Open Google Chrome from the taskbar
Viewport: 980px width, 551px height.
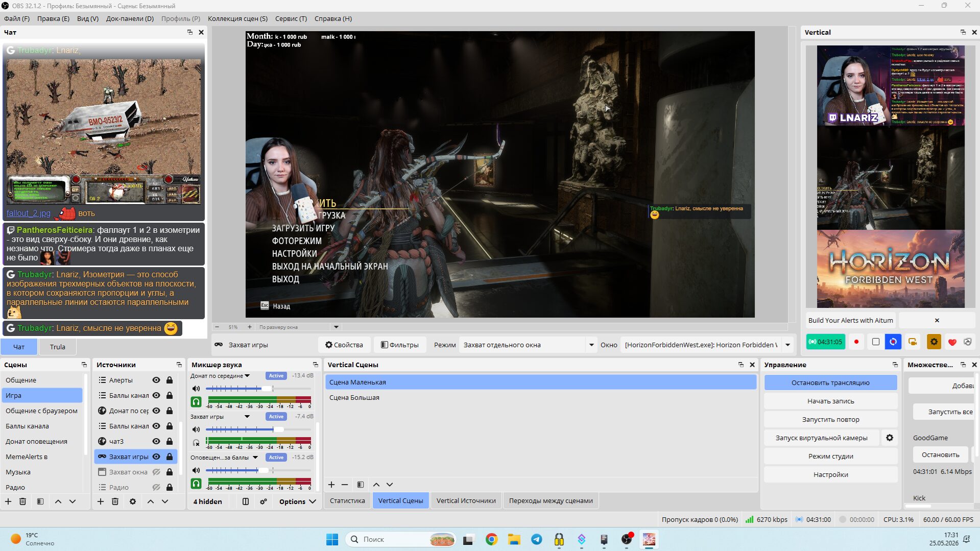[x=492, y=539]
